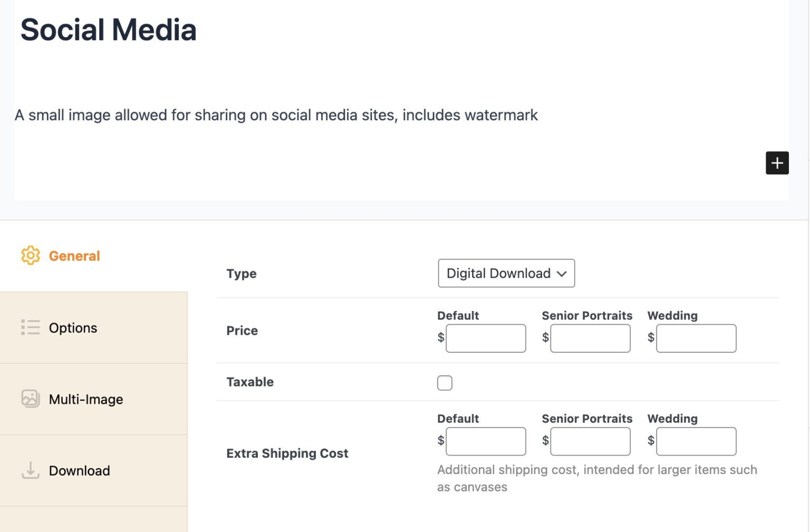Click the Social Media product title
This screenshot has height=532, width=810.
108,30
